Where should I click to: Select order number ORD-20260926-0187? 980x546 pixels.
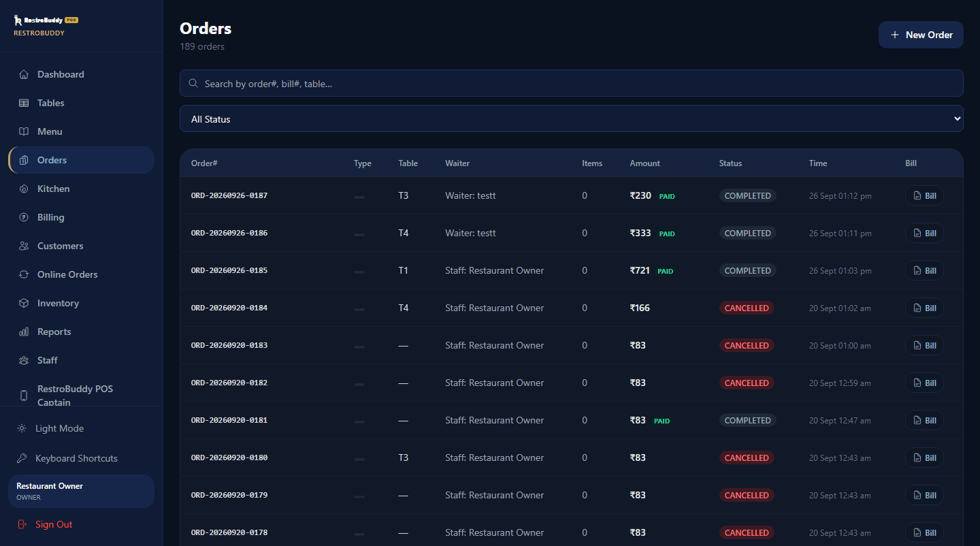[x=229, y=195]
